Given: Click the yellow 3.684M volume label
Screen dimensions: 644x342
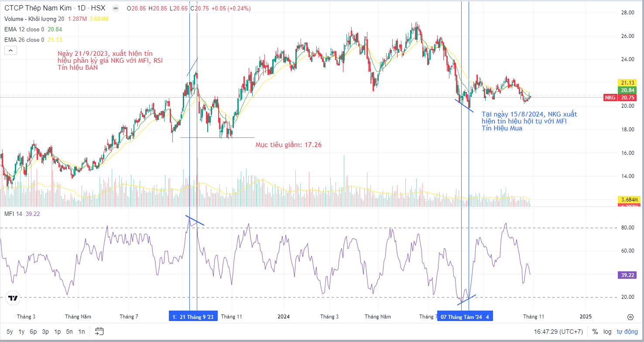Looking at the screenshot, I should pyautogui.click(x=629, y=199).
